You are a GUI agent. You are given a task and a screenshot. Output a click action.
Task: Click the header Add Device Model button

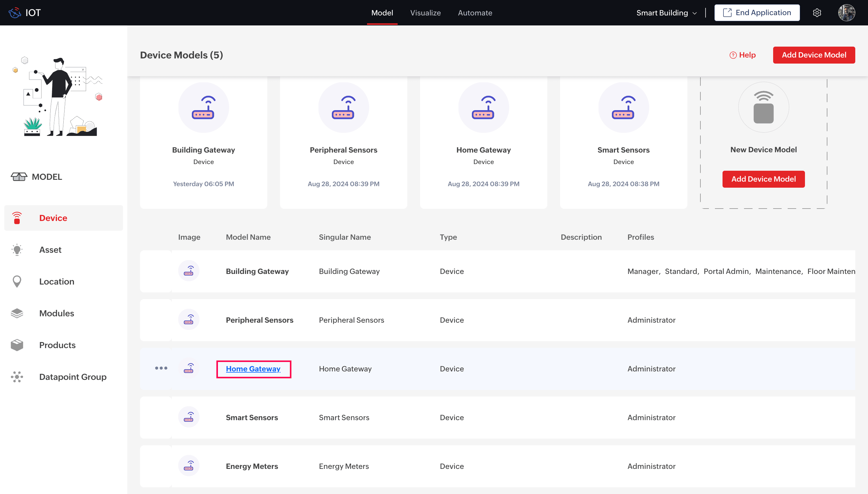pyautogui.click(x=814, y=55)
